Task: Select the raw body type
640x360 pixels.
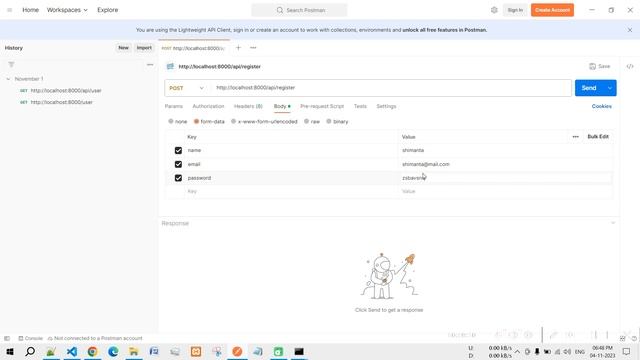Action: click(x=312, y=122)
